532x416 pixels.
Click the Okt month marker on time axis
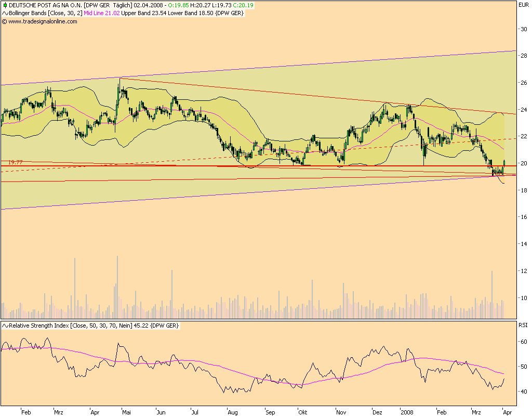[302, 412]
